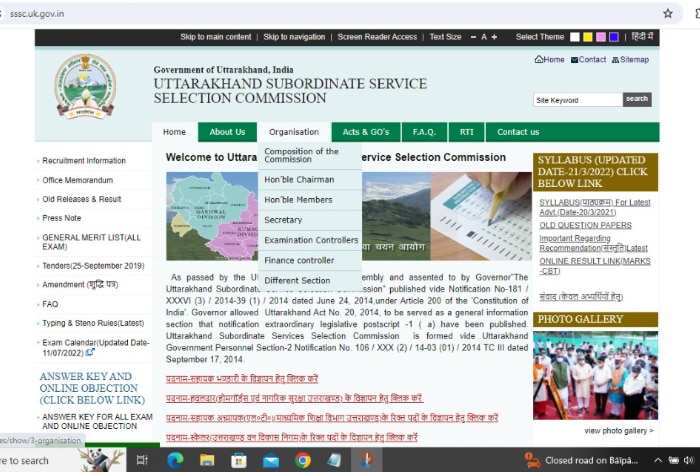Click the Uttarakhand government emblem logo
This screenshot has width=700, height=472.
click(x=85, y=86)
